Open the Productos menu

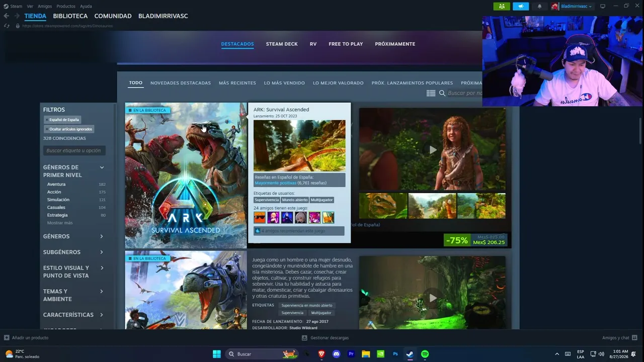click(66, 7)
